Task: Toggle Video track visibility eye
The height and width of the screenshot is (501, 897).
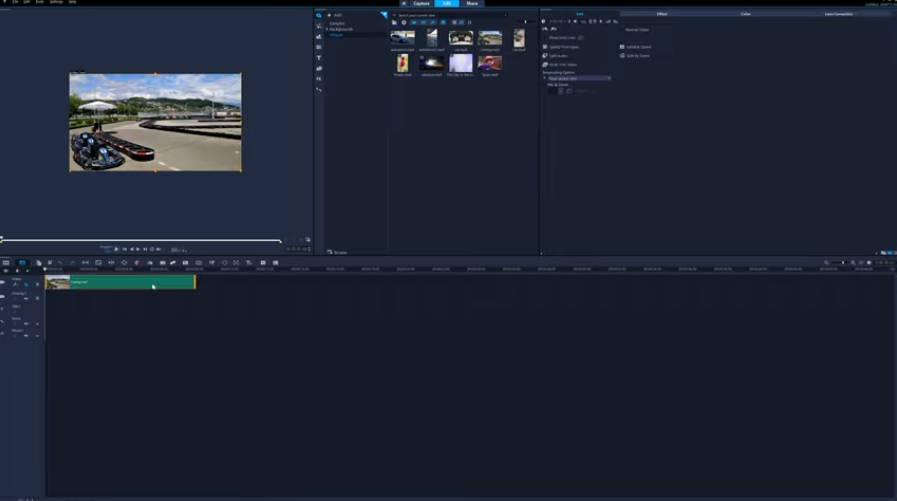Action: click(2, 282)
